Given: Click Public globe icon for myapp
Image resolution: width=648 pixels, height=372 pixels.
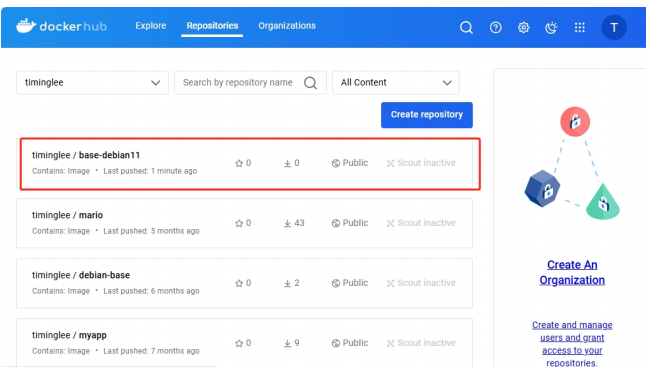Looking at the screenshot, I should (336, 343).
